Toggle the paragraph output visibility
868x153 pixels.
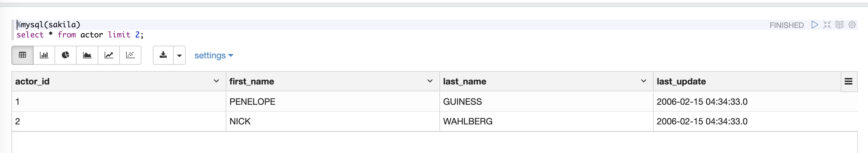click(839, 25)
